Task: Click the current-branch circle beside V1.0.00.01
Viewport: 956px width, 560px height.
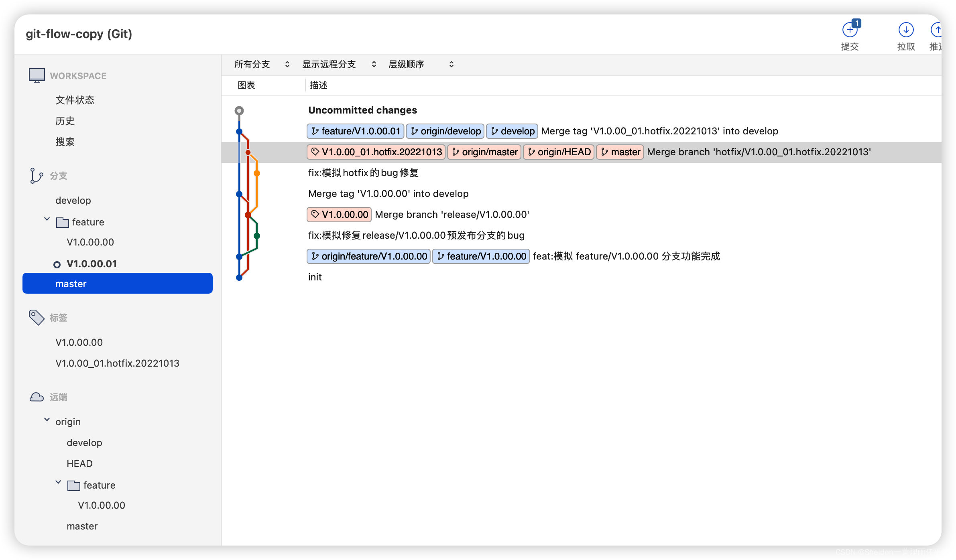Action: 57,264
